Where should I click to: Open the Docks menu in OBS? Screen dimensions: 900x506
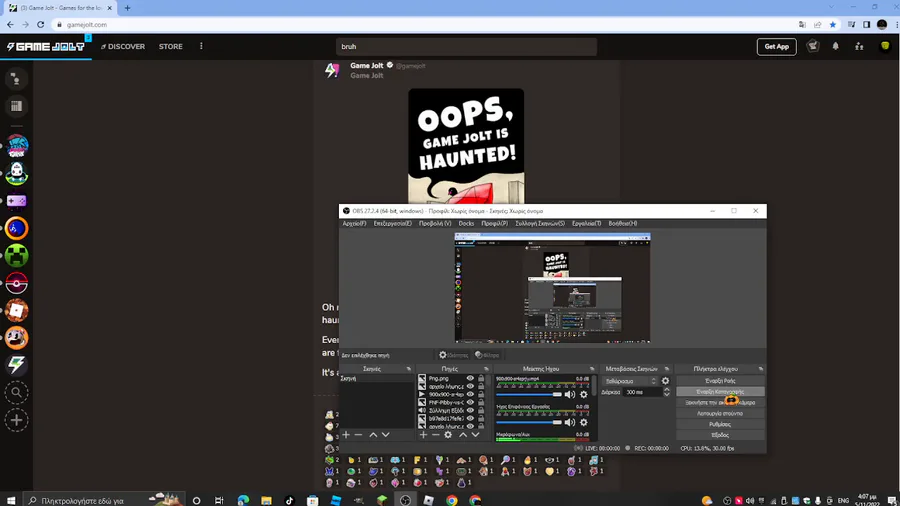click(x=466, y=224)
